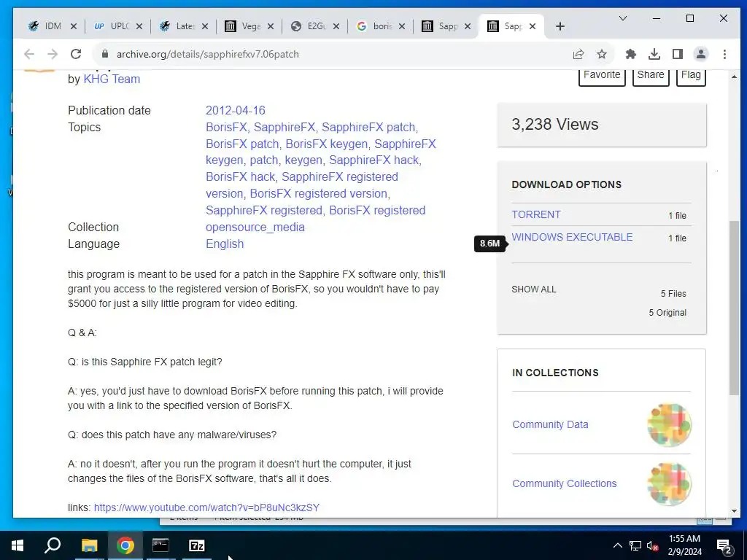Open File Explorer from taskbar
The height and width of the screenshot is (560, 747).
(x=89, y=545)
